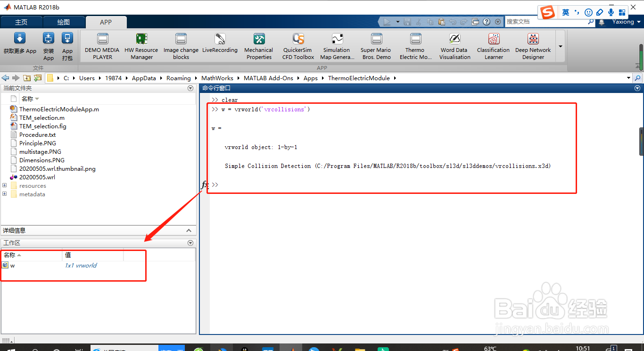This screenshot has height=351, width=644.
Task: Click the Switch Windows icon
Action: pos(475,22)
